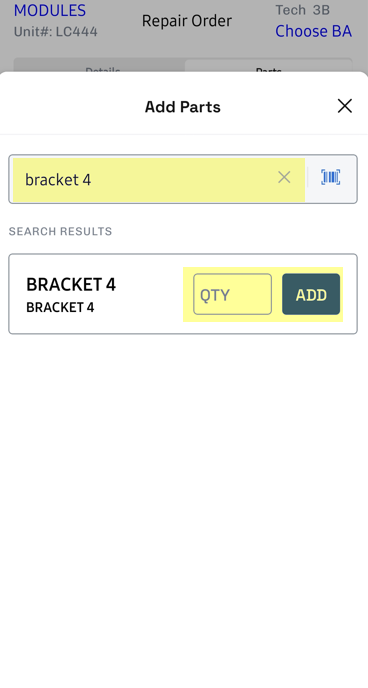Screen dimensions: 368x688
Task: Select the SEARCH RESULTS section label
Action: (61, 231)
